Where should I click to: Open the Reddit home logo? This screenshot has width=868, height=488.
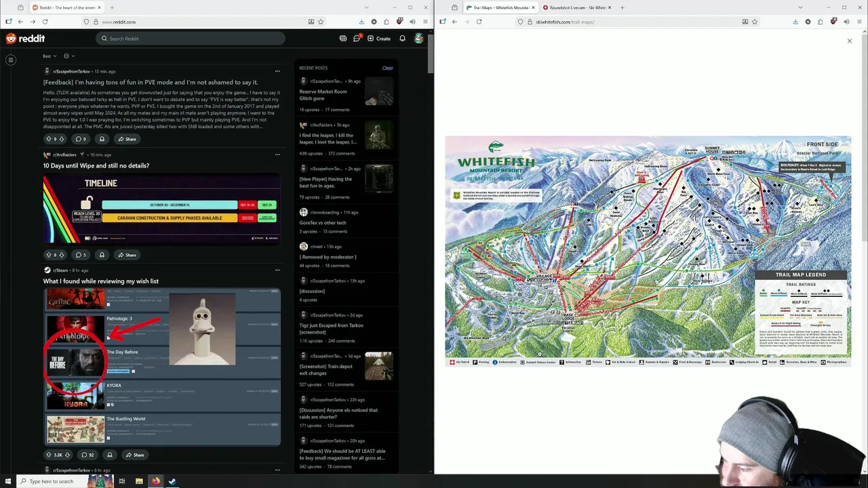25,39
